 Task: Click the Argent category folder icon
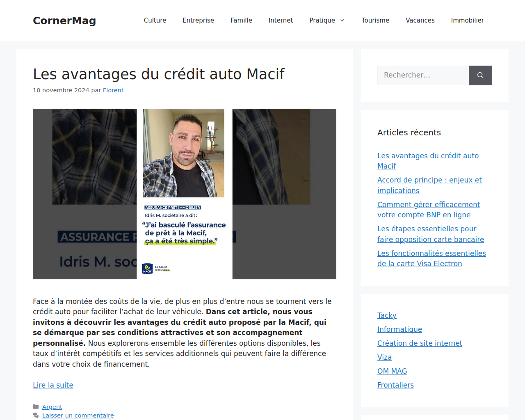pyautogui.click(x=36, y=407)
